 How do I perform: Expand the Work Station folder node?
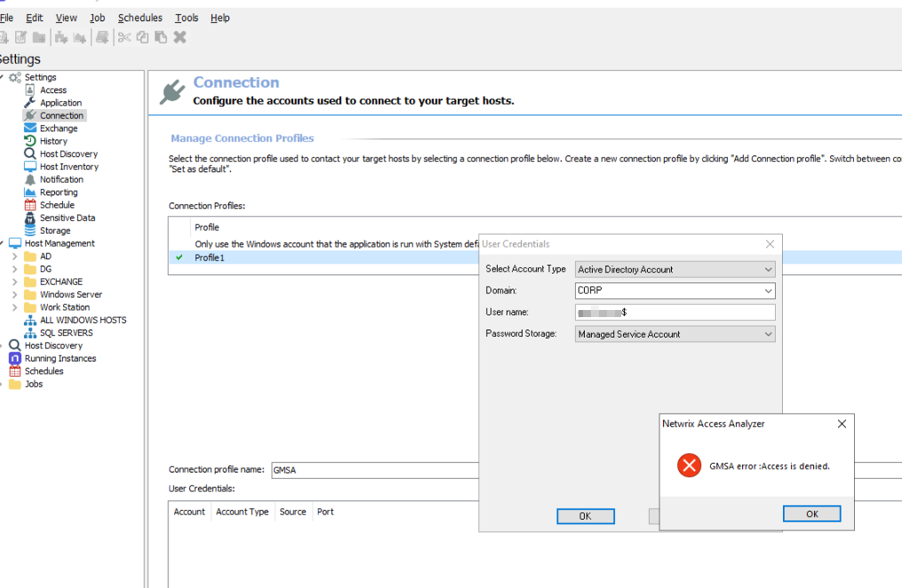point(15,307)
